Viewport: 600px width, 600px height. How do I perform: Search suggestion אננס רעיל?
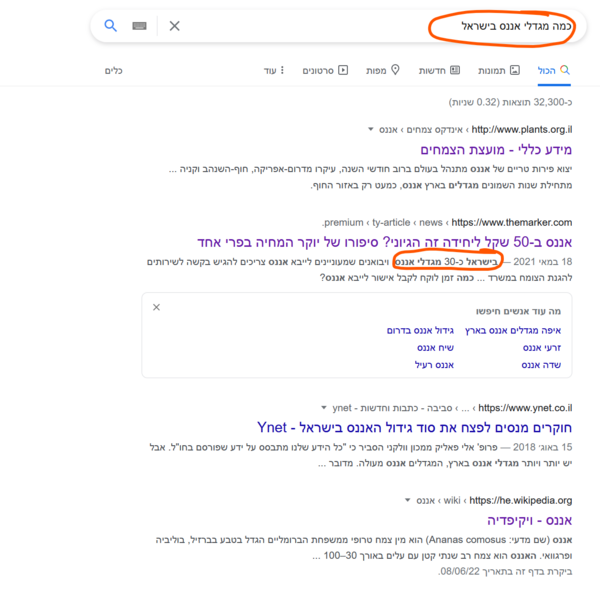434,365
